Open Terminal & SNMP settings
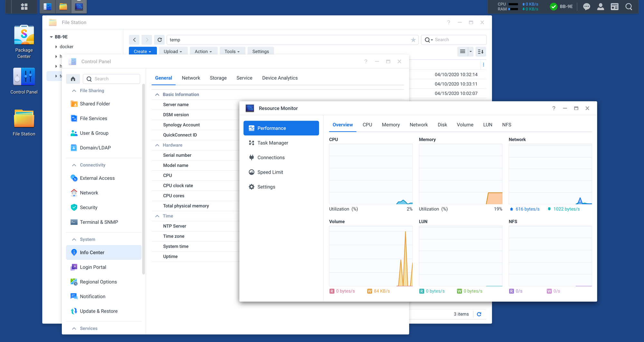Screen dimensions: 644x342 [x=104, y=222]
